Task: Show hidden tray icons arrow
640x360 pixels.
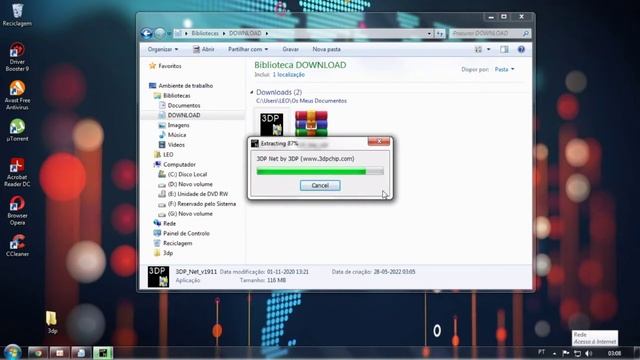Action: (554, 353)
